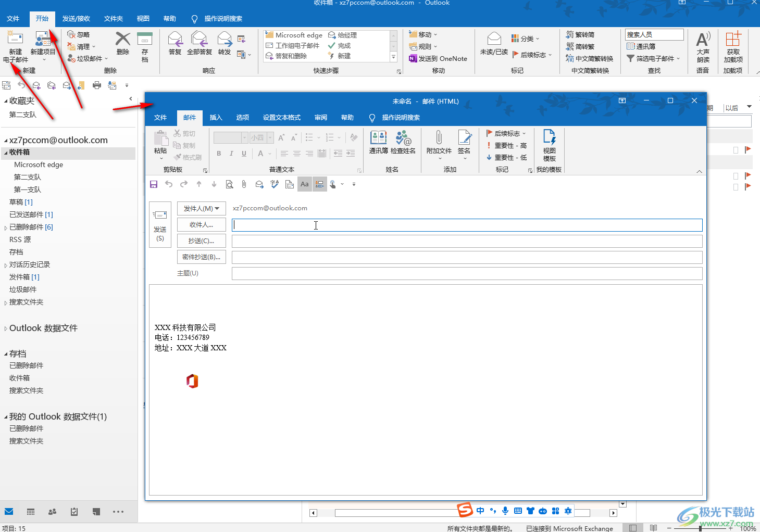Screen dimensions: 760x532
Task: Click the Archive icon in main ribbon
Action: pos(144,39)
